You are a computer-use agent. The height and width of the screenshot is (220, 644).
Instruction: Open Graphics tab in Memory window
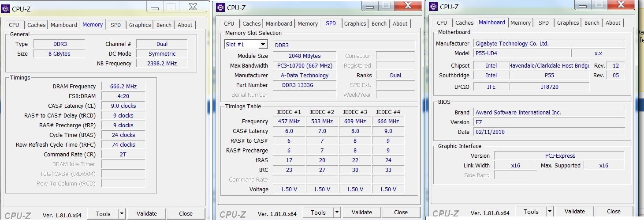[x=140, y=25]
